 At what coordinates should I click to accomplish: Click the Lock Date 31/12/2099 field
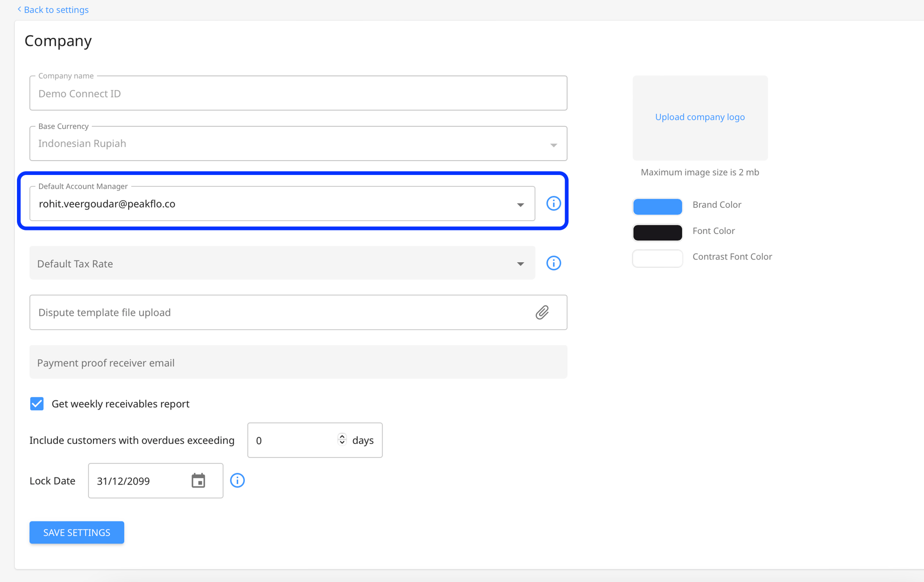pos(156,481)
